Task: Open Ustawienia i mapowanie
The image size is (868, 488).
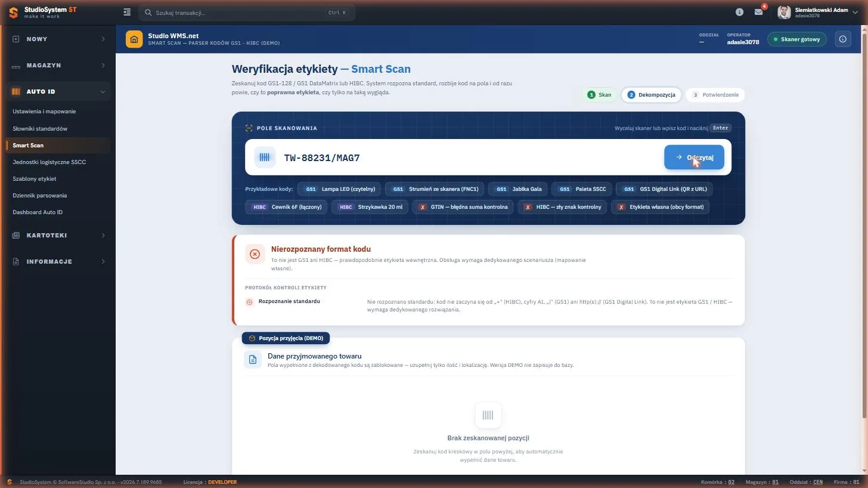Action: click(57, 112)
